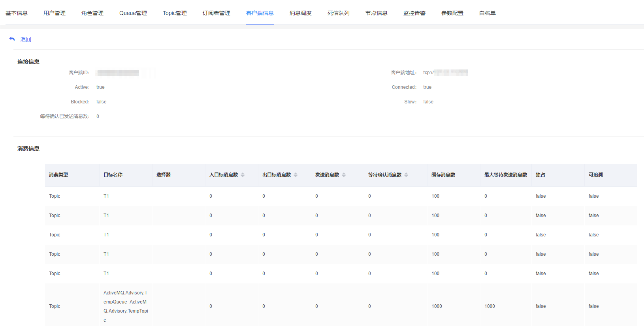Sort by 等待确认消息数 column

[406, 175]
